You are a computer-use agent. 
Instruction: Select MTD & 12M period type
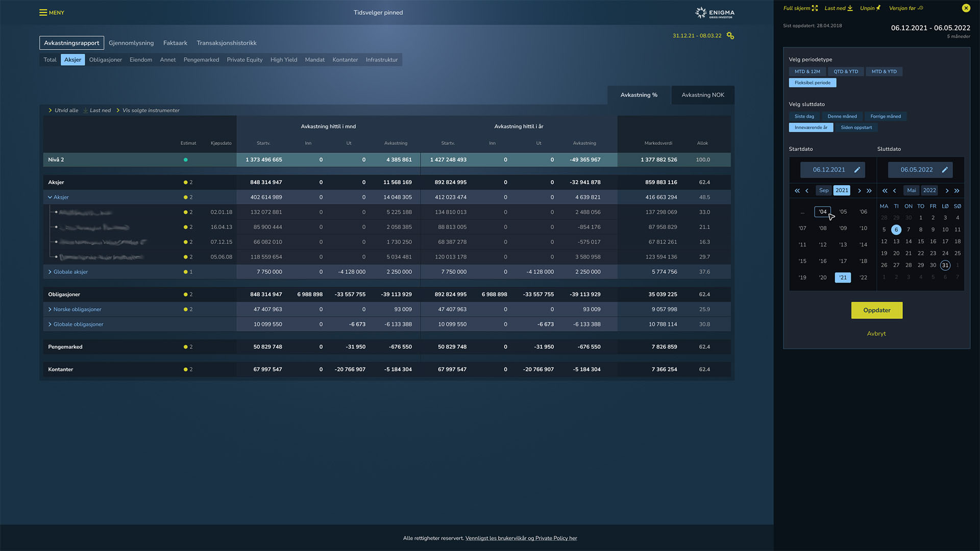(x=807, y=71)
